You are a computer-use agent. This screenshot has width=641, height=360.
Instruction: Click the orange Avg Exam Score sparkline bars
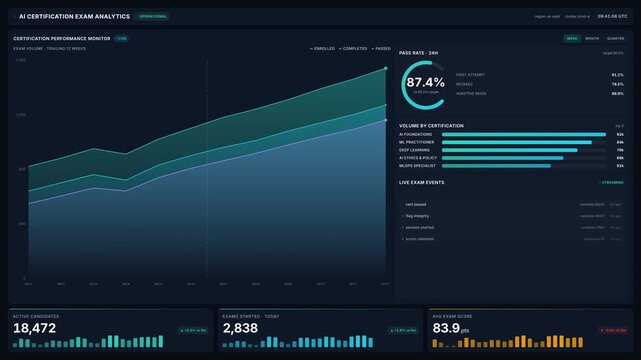[507, 342]
